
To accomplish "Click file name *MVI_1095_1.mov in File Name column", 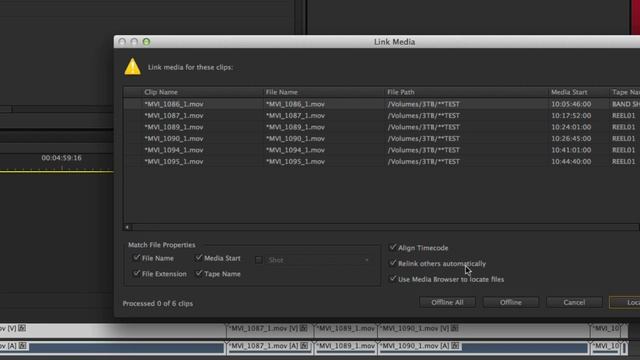I will [x=295, y=162].
